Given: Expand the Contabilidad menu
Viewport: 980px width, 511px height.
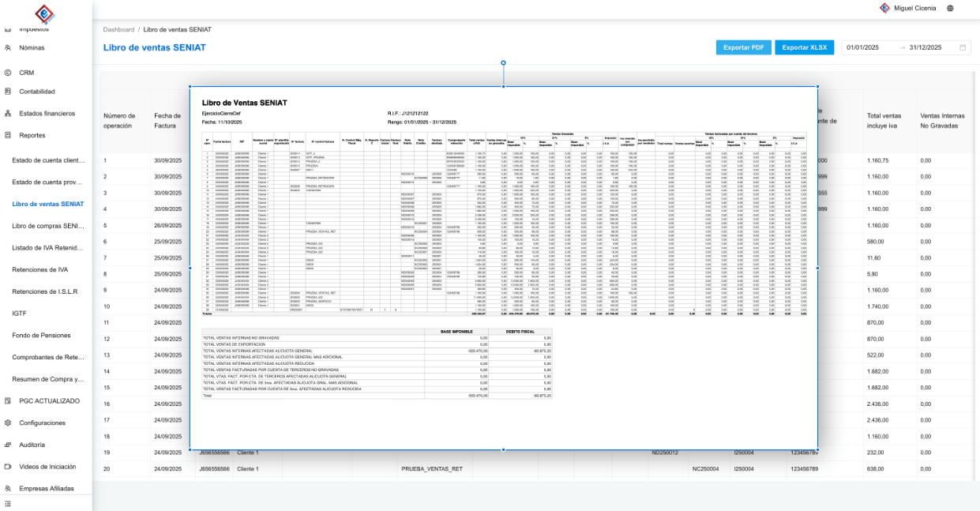Looking at the screenshot, I should pos(37,91).
